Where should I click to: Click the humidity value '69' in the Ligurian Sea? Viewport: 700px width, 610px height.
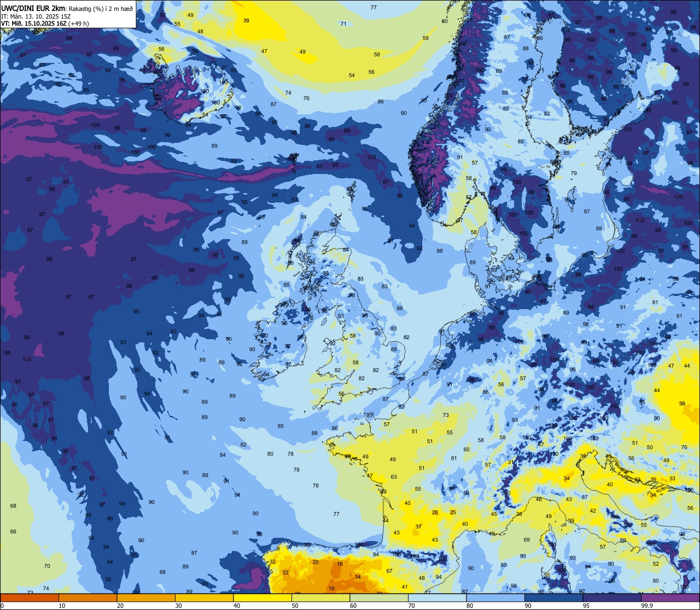pyautogui.click(x=527, y=540)
